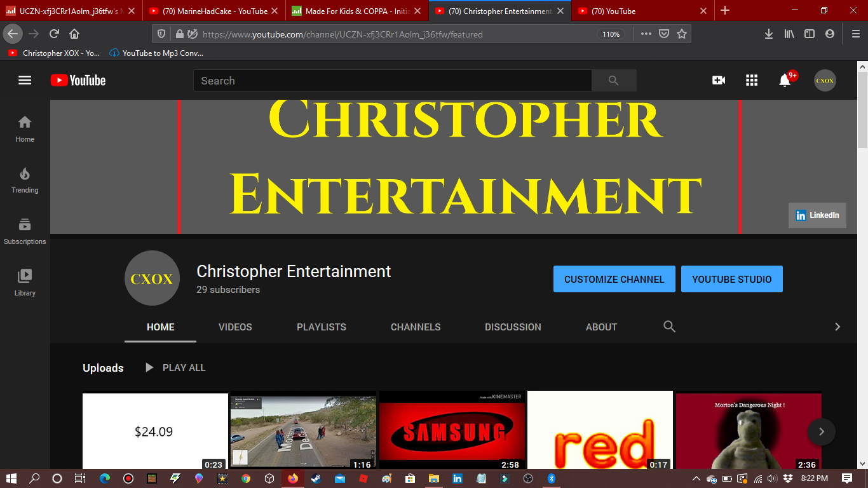Open the YouTube guide hamburger menu
The height and width of the screenshot is (488, 868).
coord(25,80)
